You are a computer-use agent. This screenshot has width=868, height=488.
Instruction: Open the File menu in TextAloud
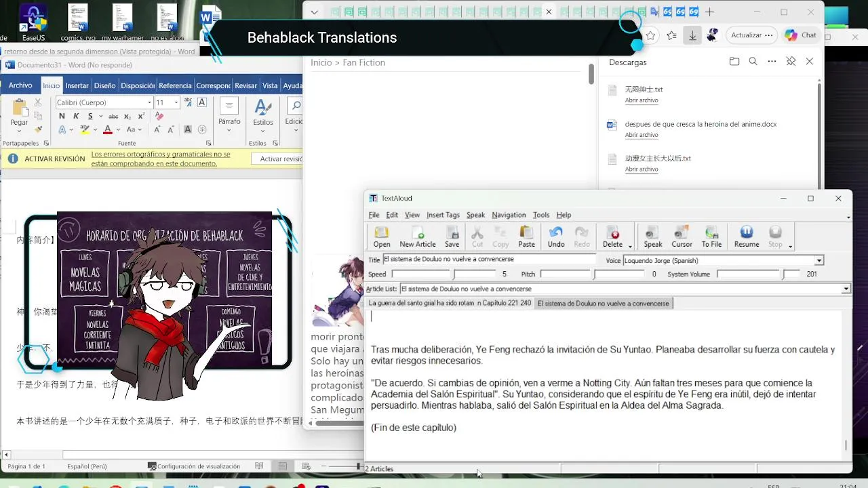374,215
